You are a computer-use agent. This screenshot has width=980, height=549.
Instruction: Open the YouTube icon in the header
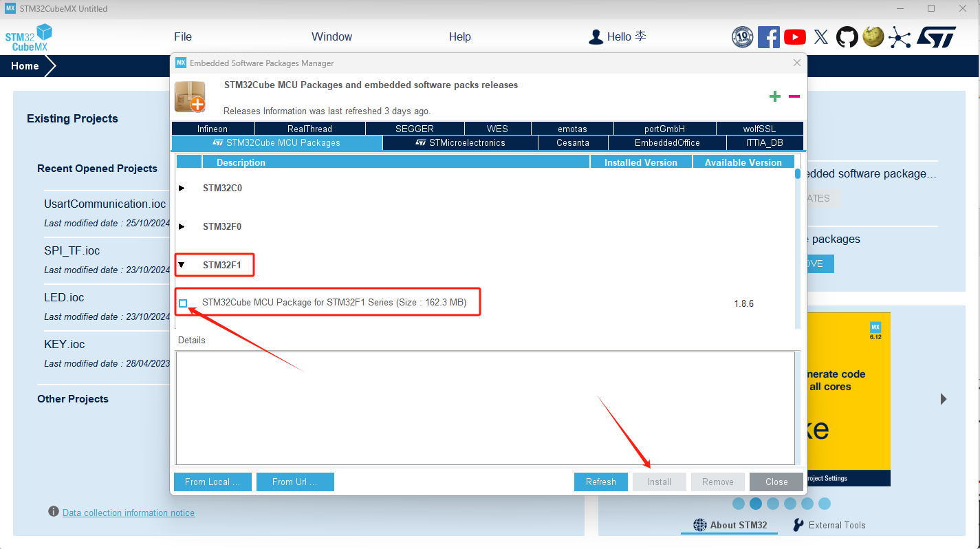[x=794, y=37]
